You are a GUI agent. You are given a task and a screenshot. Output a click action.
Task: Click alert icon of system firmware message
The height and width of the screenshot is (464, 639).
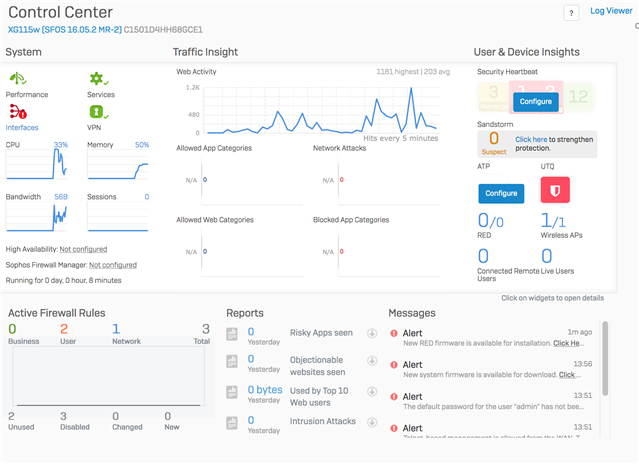click(394, 365)
